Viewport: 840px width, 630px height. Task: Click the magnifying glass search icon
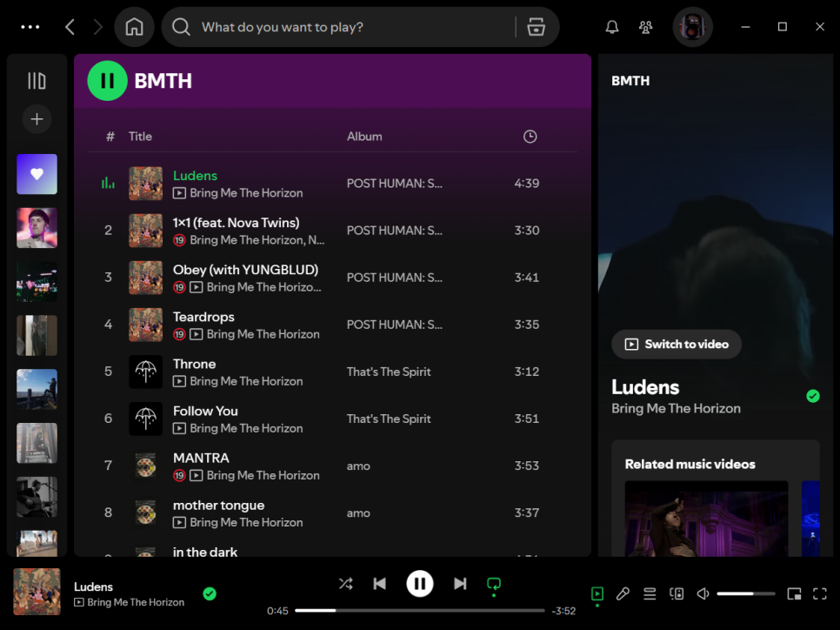(x=181, y=27)
